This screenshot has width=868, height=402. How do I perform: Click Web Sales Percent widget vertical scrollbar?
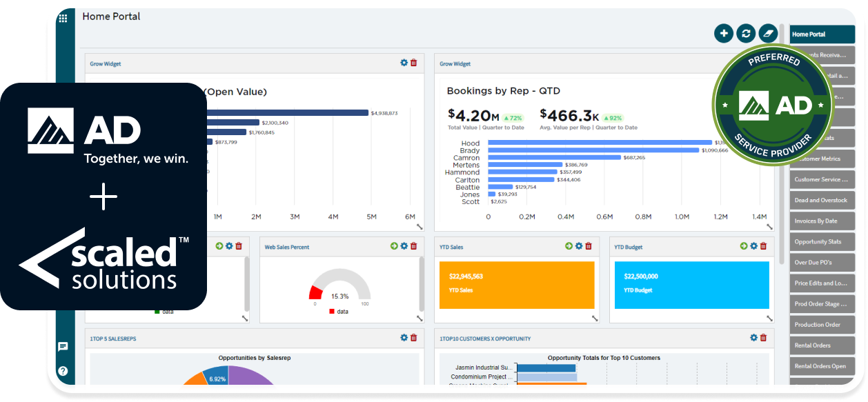point(422,284)
